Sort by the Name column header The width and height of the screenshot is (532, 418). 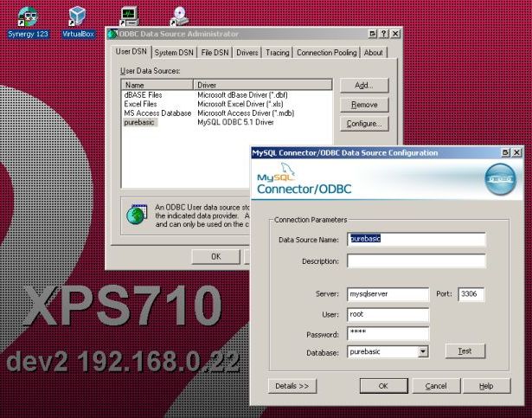click(x=157, y=85)
